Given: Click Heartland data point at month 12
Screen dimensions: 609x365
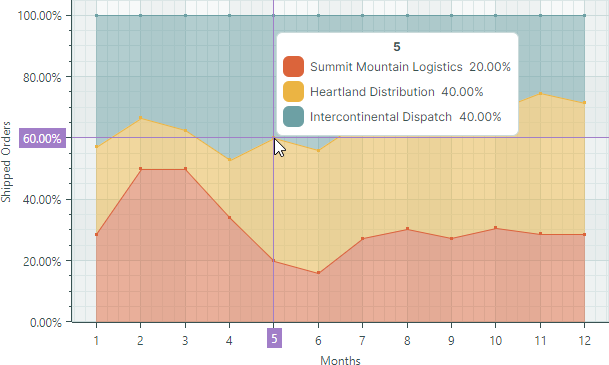Looking at the screenshot, I should pyautogui.click(x=585, y=103).
